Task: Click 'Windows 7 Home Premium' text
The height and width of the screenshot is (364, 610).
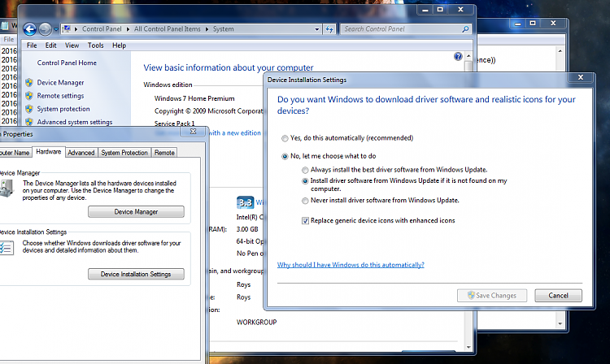Action: (x=194, y=98)
